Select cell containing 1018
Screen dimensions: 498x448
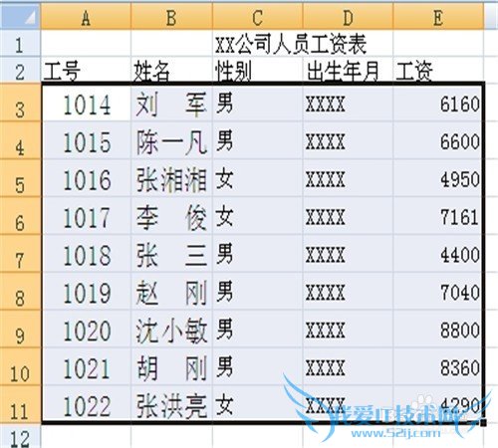(86, 254)
